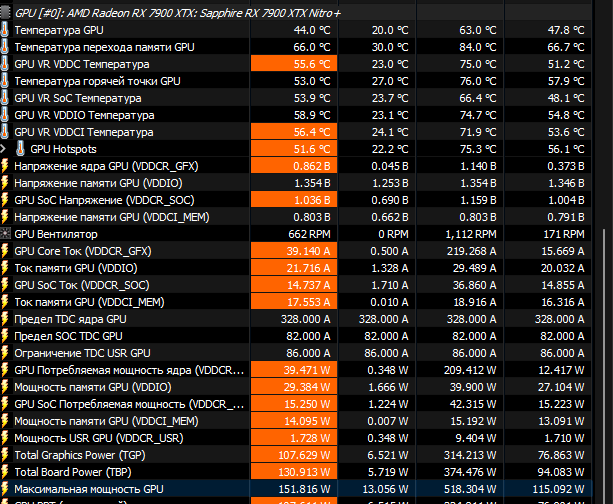The width and height of the screenshot is (613, 504).
Task: Click lightning icon of GPU SoC Напряжение
Action: pyautogui.click(x=5, y=200)
